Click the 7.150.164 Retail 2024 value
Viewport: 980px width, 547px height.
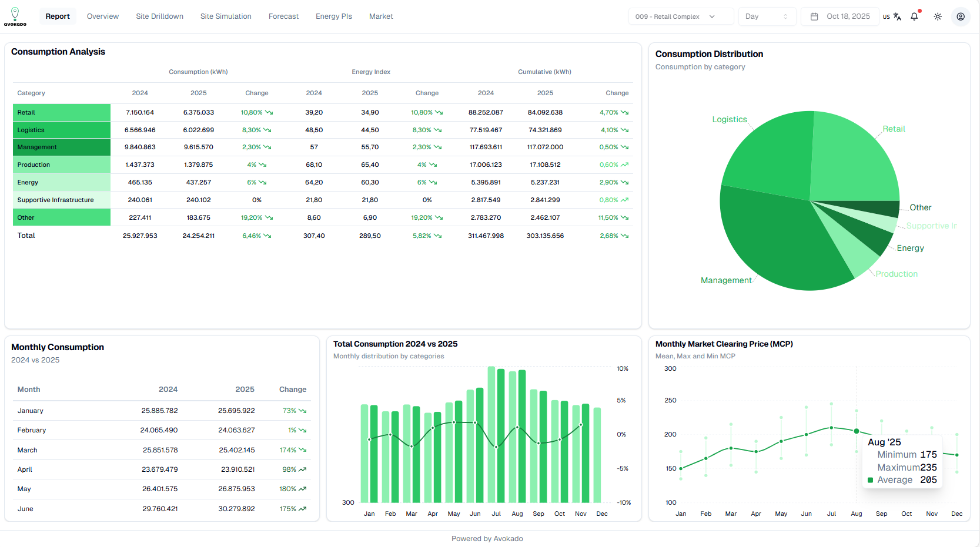[140, 112]
